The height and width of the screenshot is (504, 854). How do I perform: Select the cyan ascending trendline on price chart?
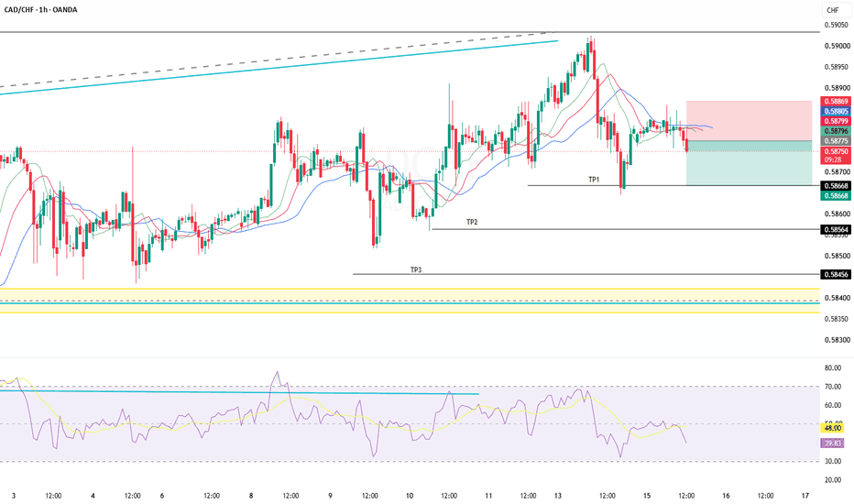pos(279,68)
